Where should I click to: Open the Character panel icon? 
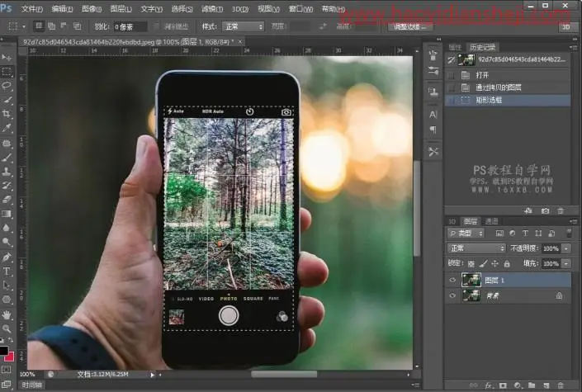point(433,115)
